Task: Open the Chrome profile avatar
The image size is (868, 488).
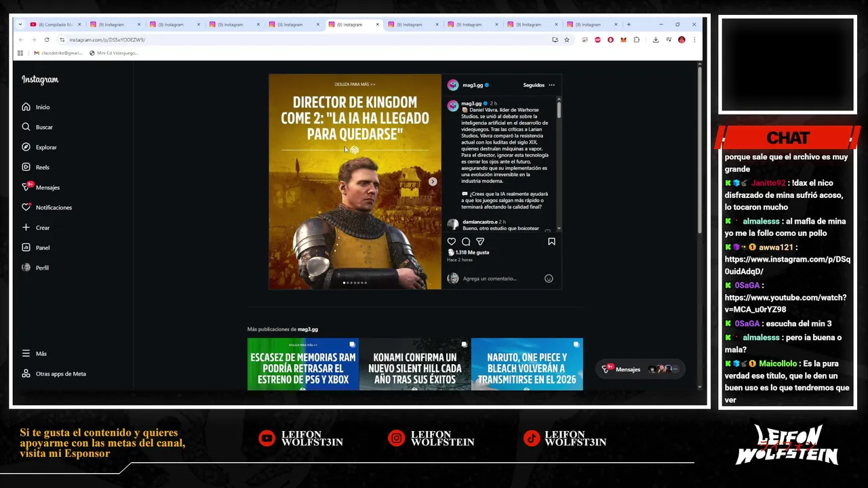Action: 682,40
